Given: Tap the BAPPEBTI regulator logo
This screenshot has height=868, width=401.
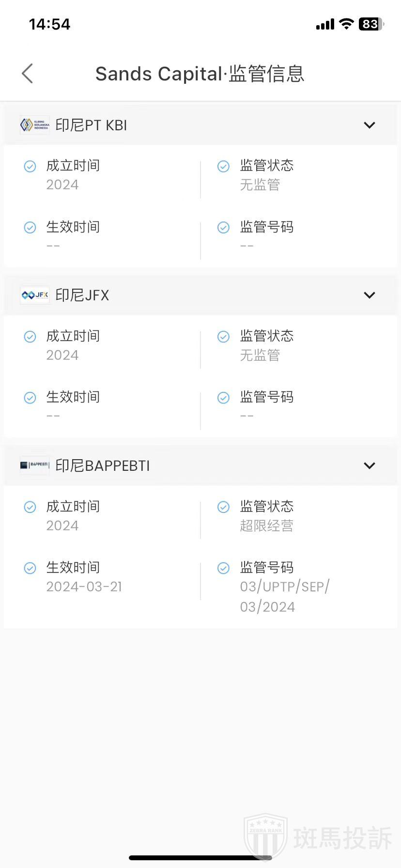Looking at the screenshot, I should (34, 465).
